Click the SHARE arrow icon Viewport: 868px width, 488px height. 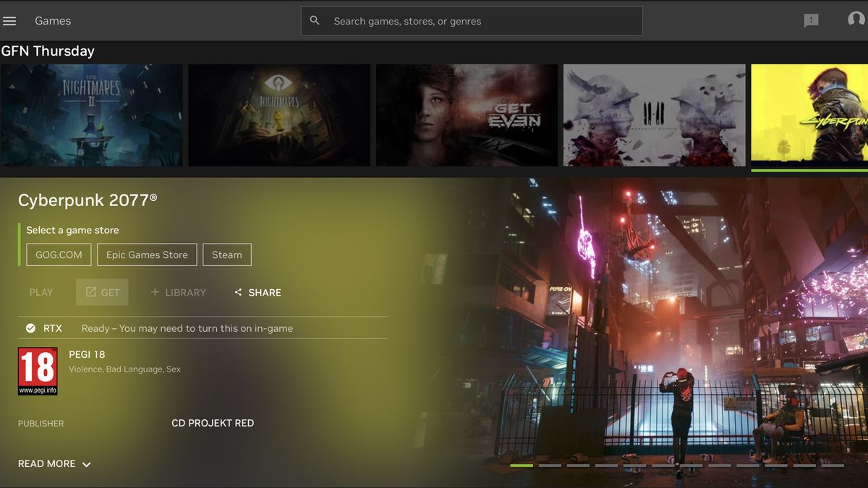pyautogui.click(x=237, y=292)
